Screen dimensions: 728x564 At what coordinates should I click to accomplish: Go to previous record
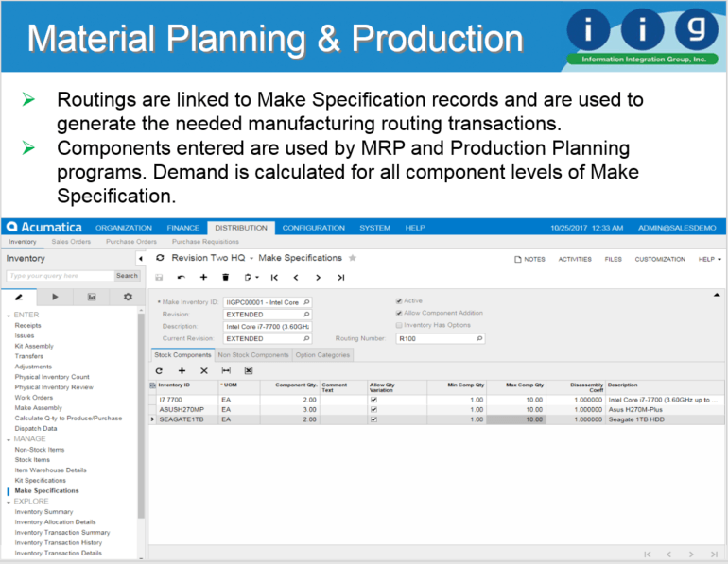coord(296,278)
